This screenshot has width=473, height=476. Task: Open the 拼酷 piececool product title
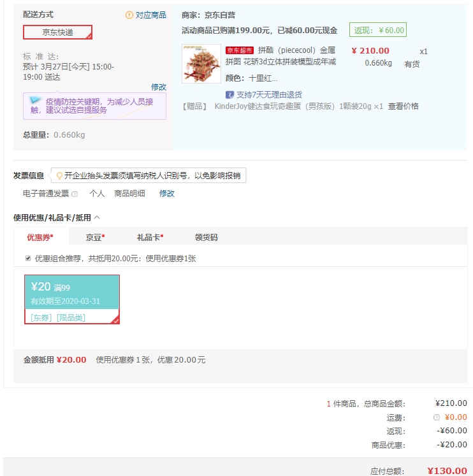pyautogui.click(x=281, y=56)
